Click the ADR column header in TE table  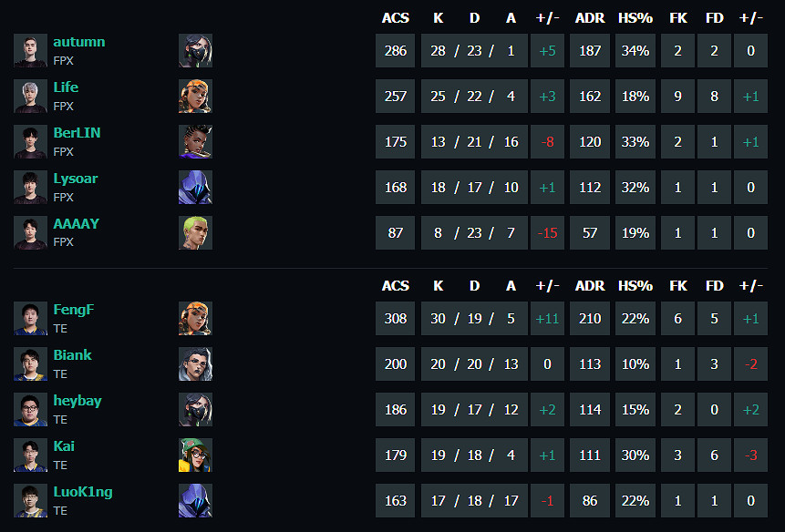pyautogui.click(x=590, y=286)
